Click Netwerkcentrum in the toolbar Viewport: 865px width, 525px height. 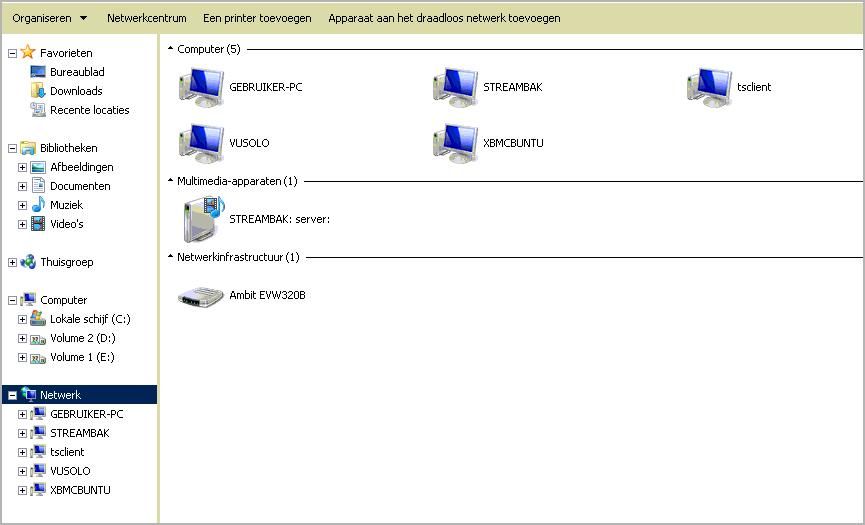[x=146, y=18]
